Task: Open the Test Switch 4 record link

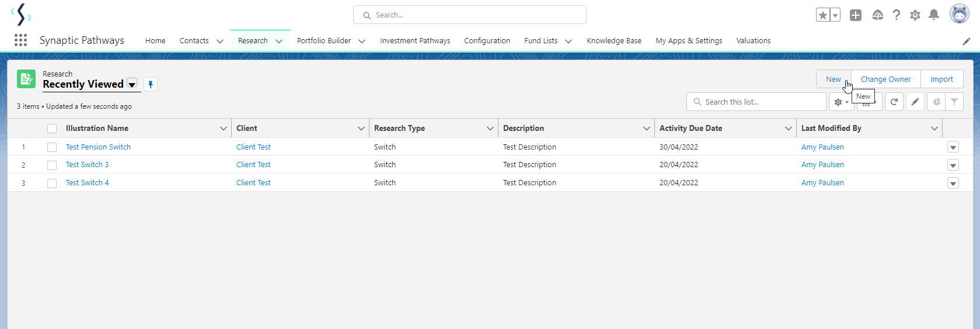Action: point(87,183)
